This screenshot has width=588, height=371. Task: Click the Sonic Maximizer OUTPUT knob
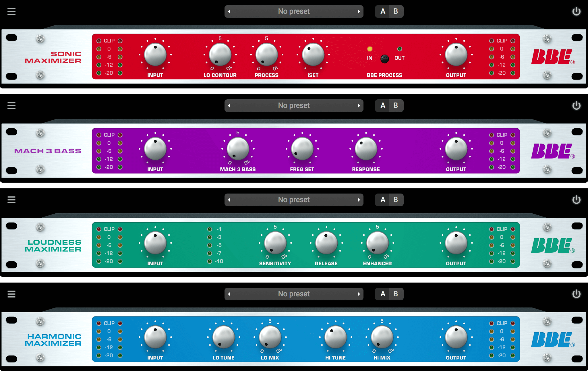(456, 55)
